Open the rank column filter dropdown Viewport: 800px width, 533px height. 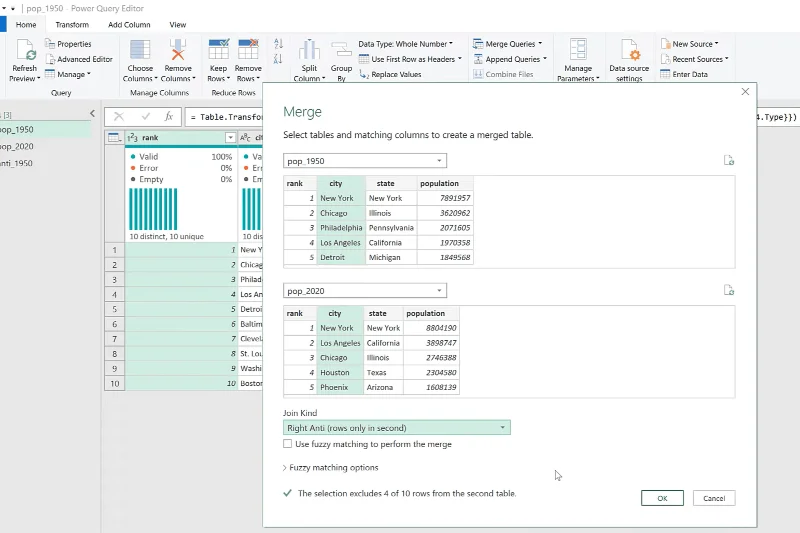coord(230,138)
